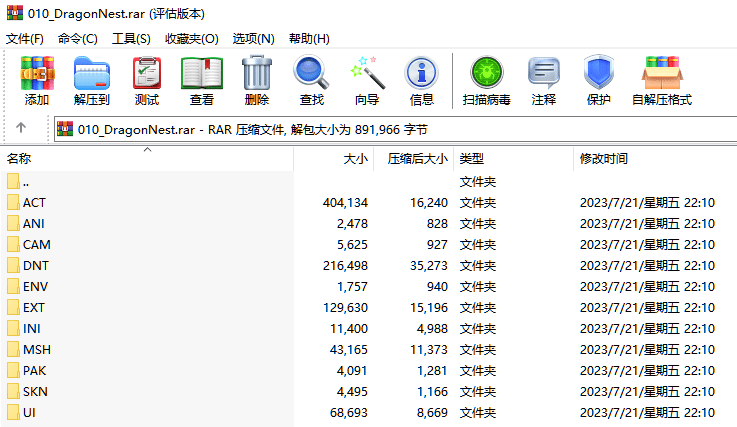Viewport: 737px width, 427px height.
Task: Click the Extract To (解压到) icon
Action: pyautogui.click(x=92, y=73)
